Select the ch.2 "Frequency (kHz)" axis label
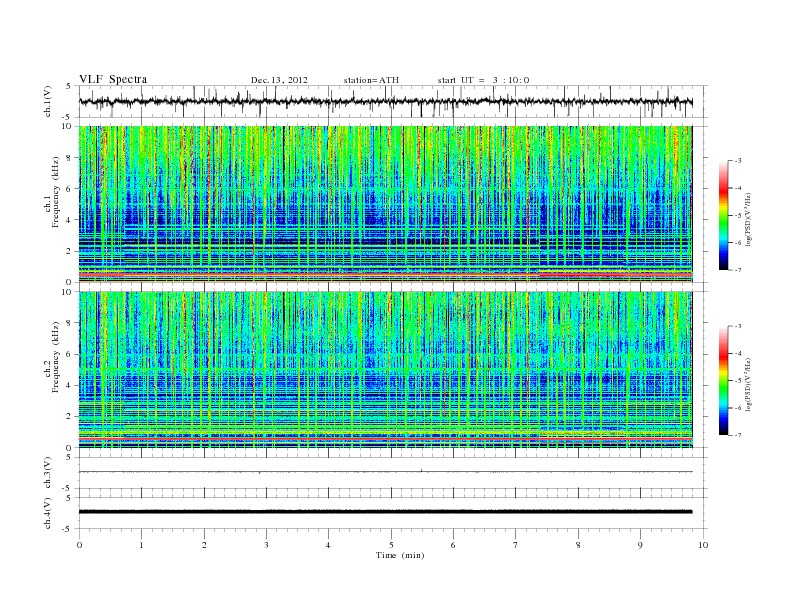Viewport: 792px width, 612px height. 56,356
